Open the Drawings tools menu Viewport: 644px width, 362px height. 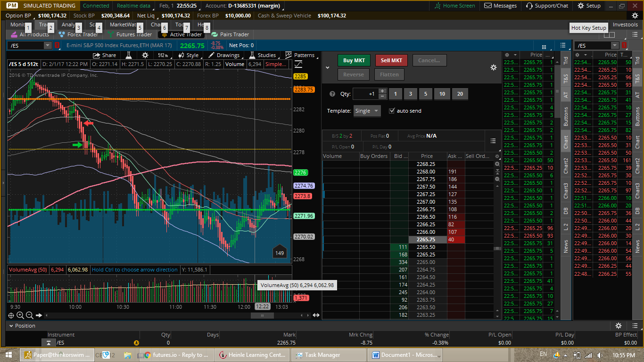click(x=224, y=55)
